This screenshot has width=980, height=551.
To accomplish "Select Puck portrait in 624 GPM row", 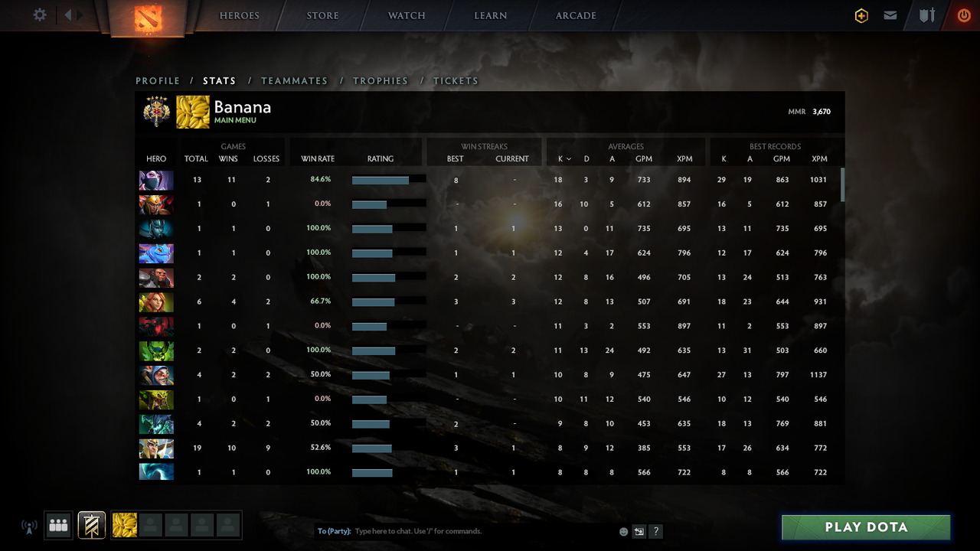I will [156, 253].
